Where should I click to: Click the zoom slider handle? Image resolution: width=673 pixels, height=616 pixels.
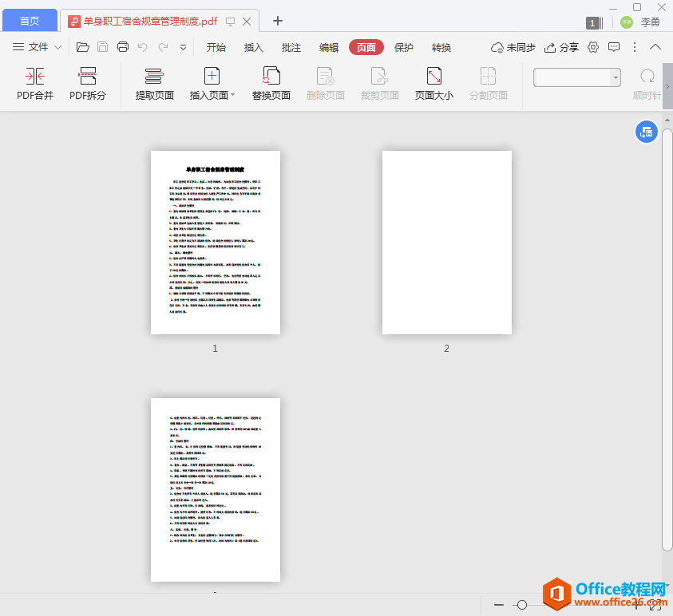(522, 605)
